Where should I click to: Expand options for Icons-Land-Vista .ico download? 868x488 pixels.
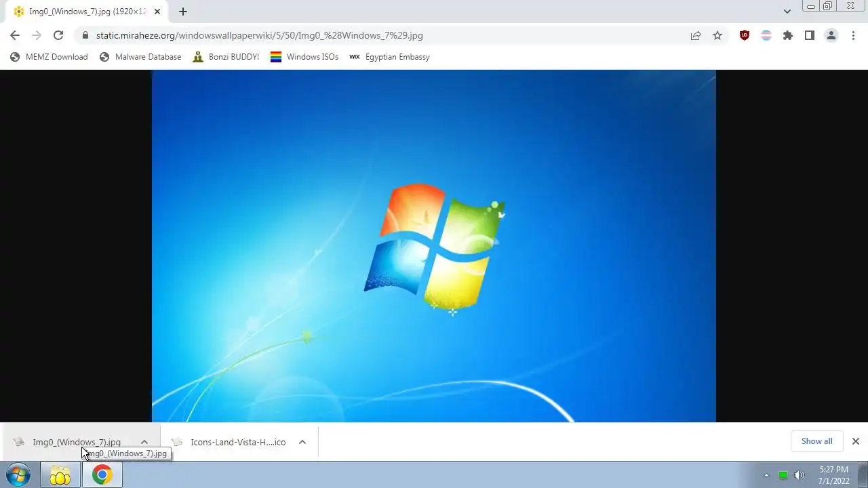point(302,442)
